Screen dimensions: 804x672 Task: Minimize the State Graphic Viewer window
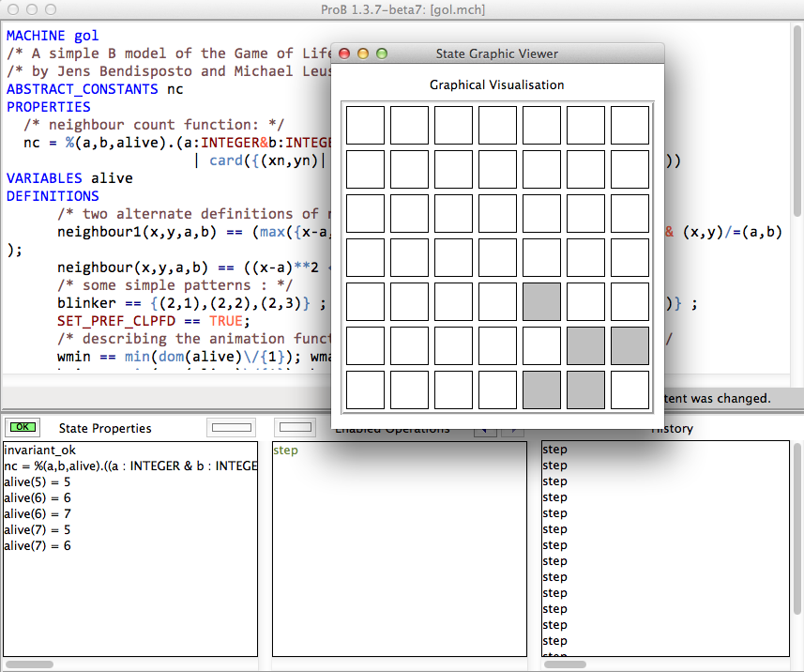(x=363, y=54)
